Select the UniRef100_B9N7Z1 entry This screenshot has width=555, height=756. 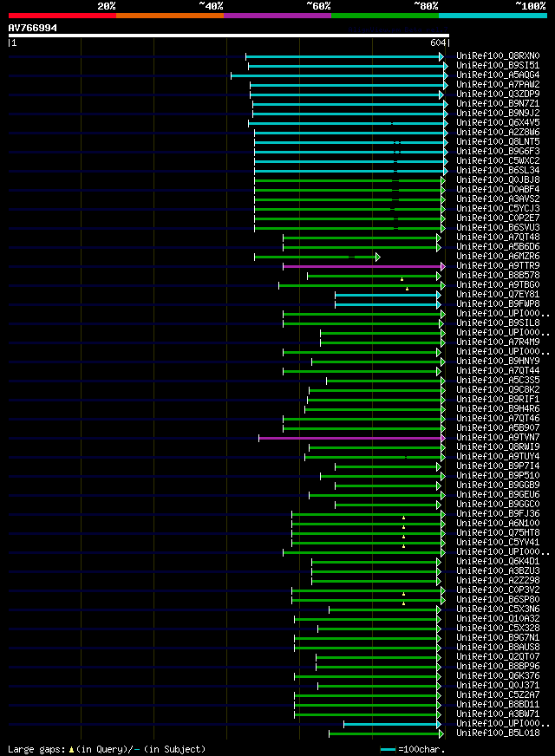pos(498,104)
